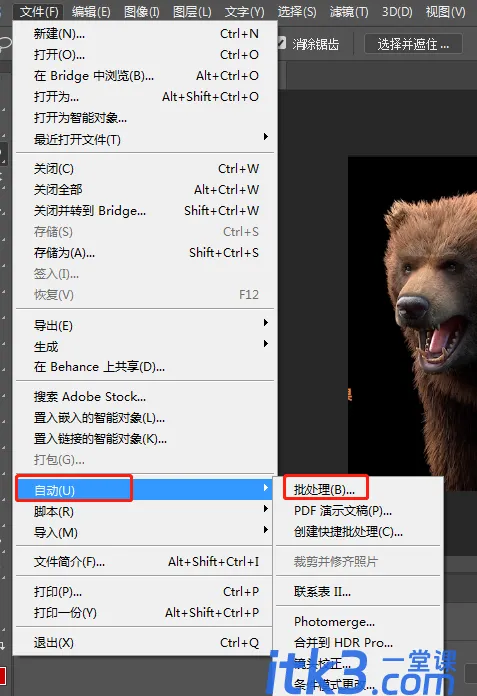Screen dimensions: 477x696
Task: Expand the 导出(E) submenu
Action: point(146,325)
